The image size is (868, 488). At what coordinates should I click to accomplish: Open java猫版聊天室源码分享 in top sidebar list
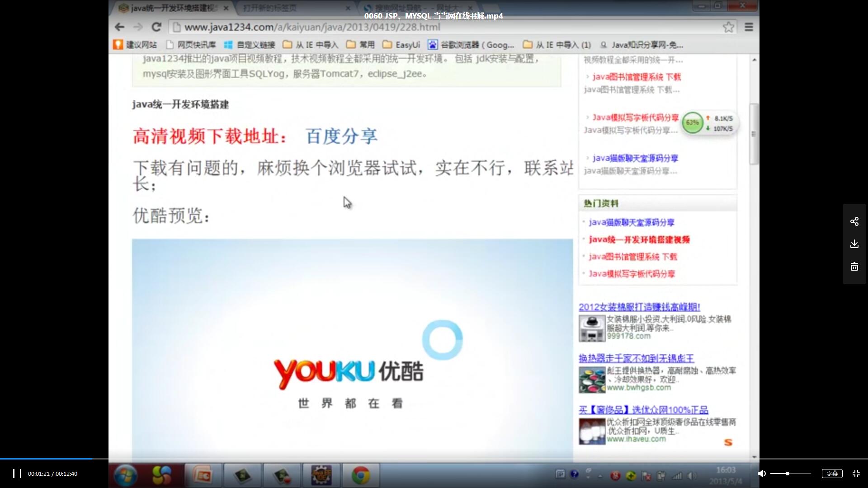[x=635, y=158]
